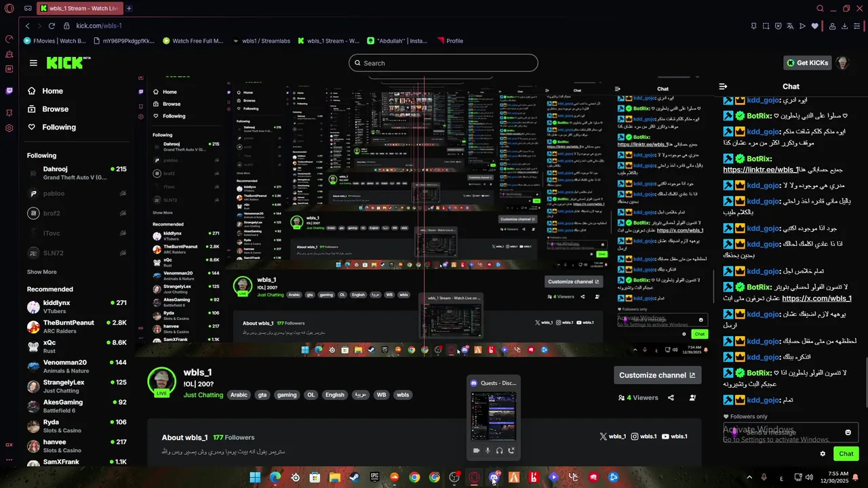Open recommended channel StrangelyLex
Screen dimensions: 868x488
click(x=77, y=386)
